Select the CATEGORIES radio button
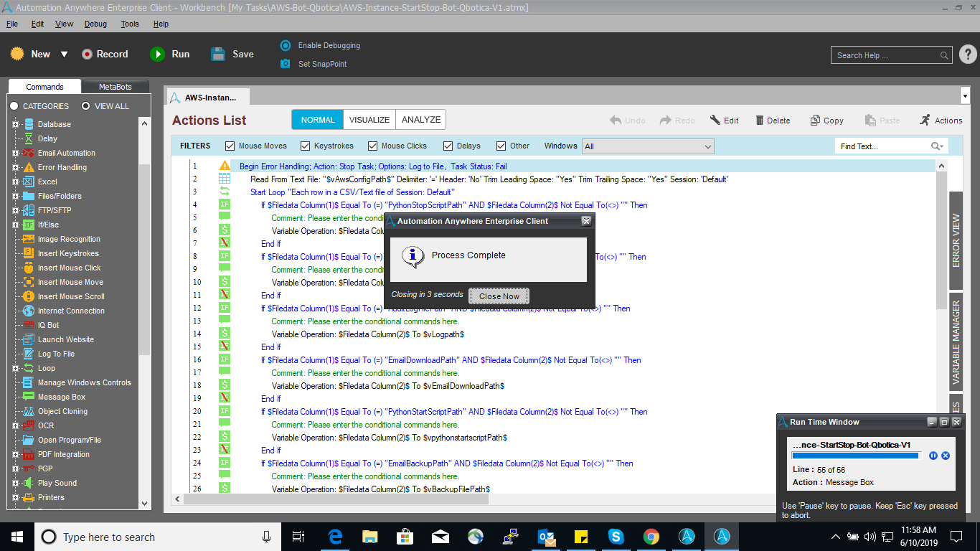 point(14,106)
